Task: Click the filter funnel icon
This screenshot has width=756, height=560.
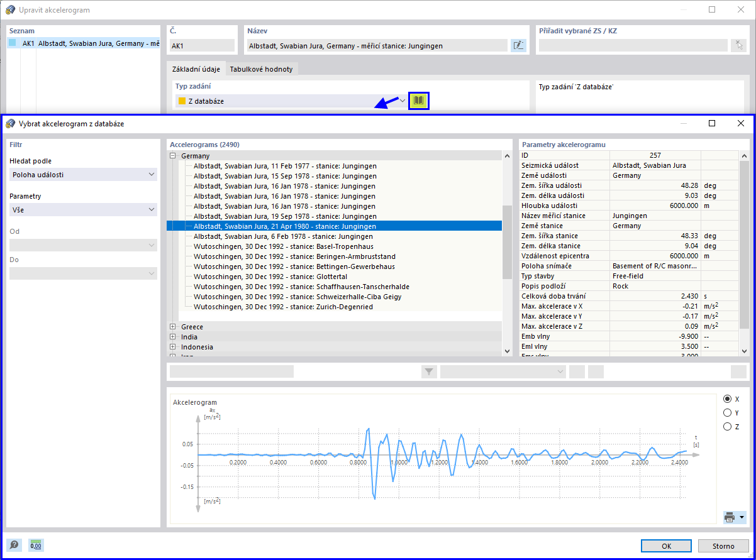Action: [429, 371]
